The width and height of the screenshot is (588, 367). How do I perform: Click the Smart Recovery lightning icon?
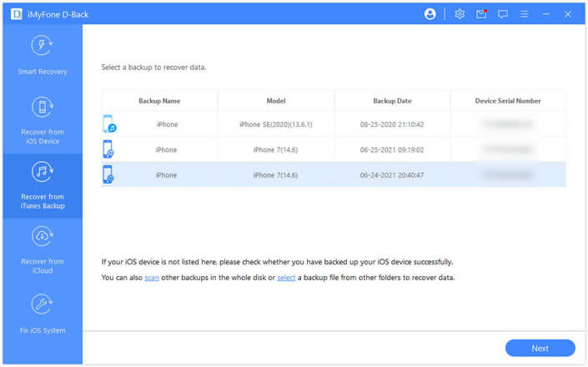click(x=42, y=45)
